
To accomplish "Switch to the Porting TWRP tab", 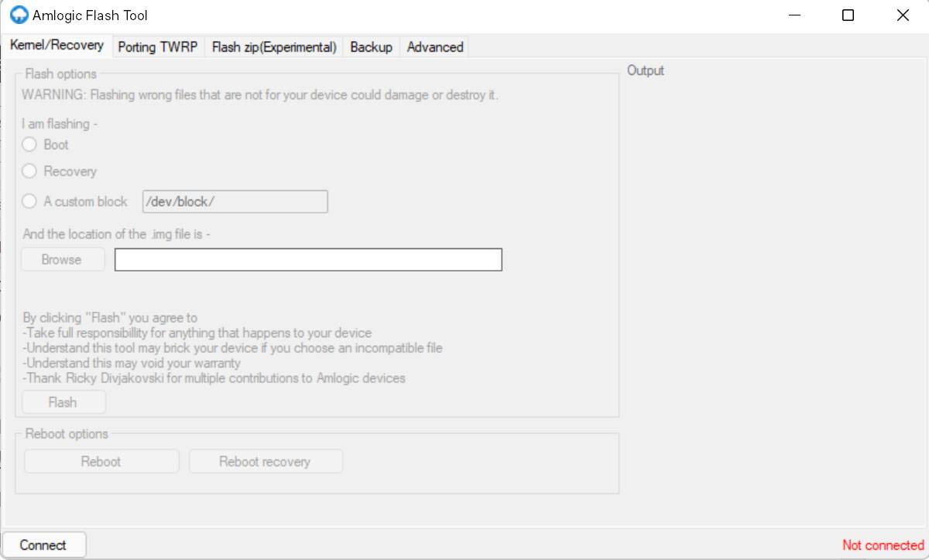I will pos(158,46).
